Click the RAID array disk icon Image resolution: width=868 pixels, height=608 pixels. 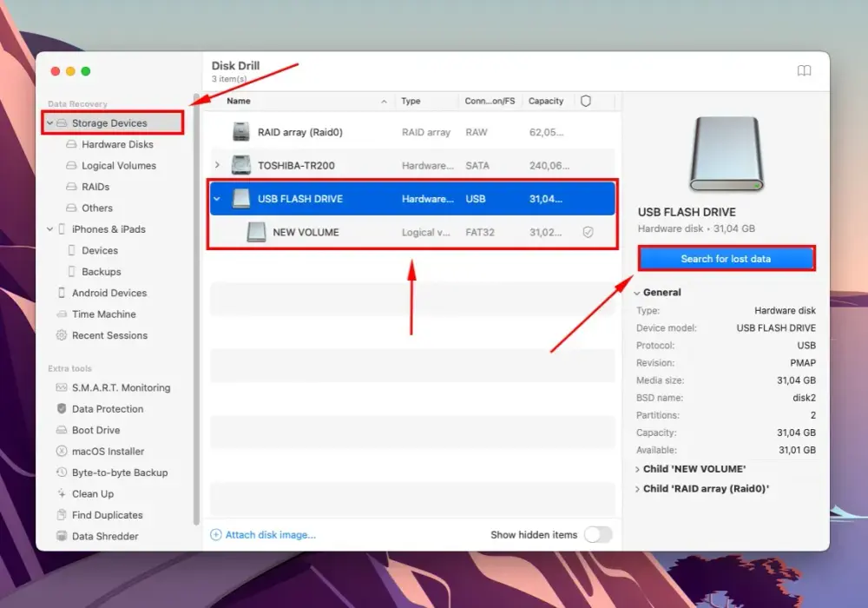pyautogui.click(x=240, y=132)
